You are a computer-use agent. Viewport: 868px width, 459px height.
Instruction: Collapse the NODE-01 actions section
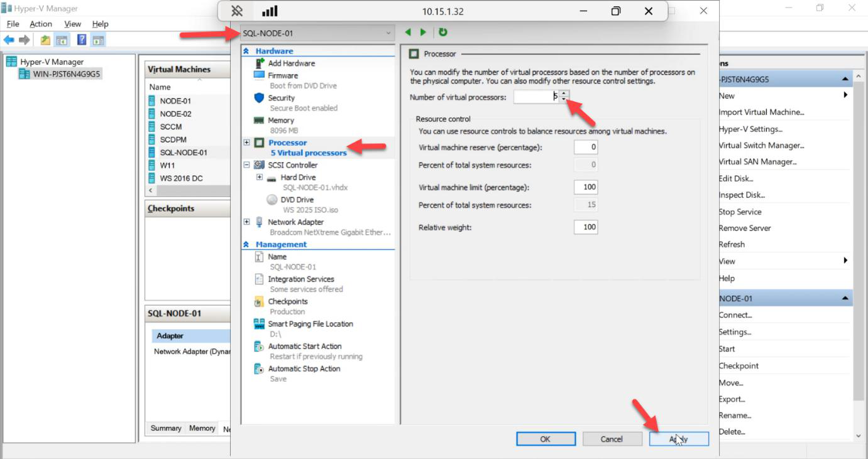(845, 298)
